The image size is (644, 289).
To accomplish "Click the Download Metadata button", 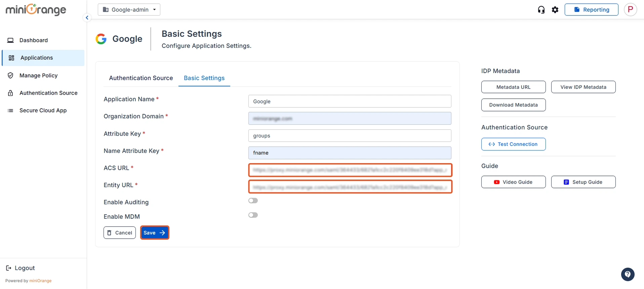I will pyautogui.click(x=513, y=105).
